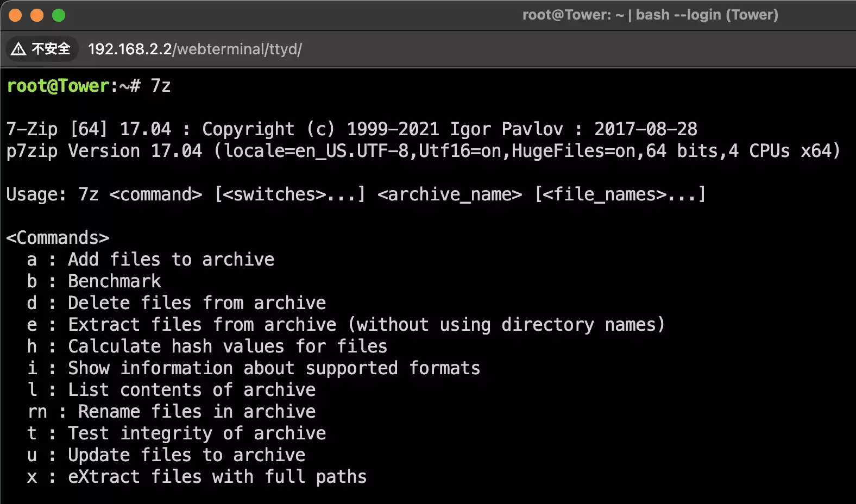The image size is (856, 504).
Task: Click the 'Show information about supported formats' line
Action: 274,368
